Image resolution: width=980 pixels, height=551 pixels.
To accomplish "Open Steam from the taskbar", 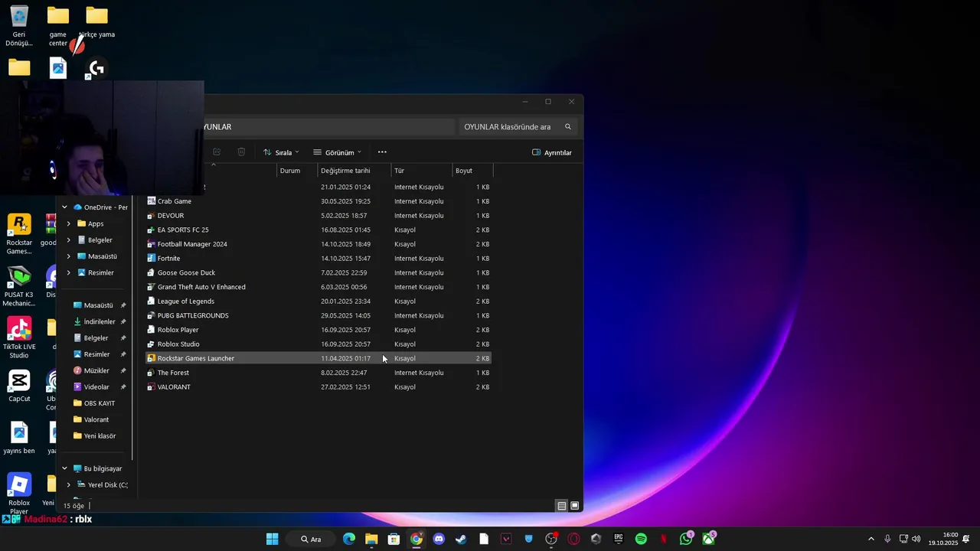I will point(461,539).
